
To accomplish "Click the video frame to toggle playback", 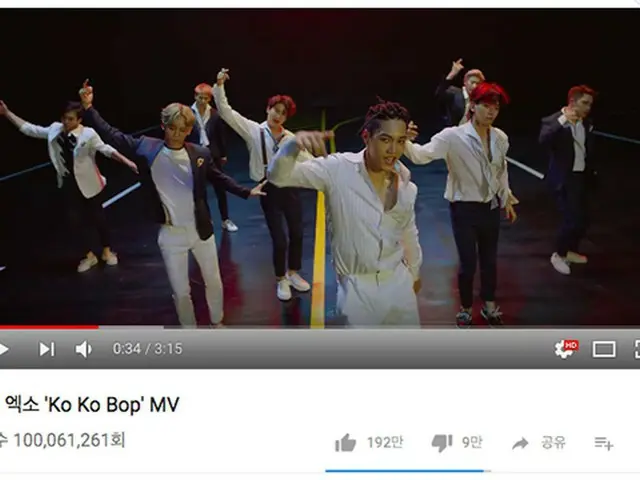I will 320,167.
